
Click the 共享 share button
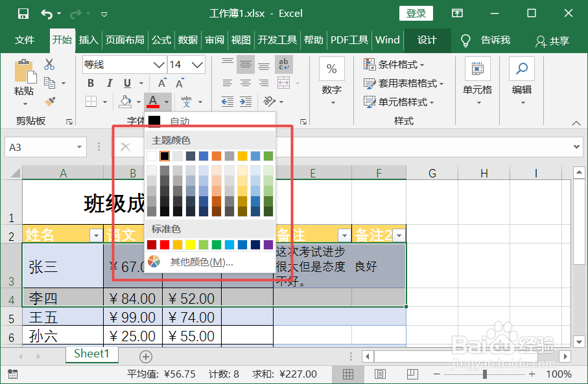pyautogui.click(x=552, y=40)
